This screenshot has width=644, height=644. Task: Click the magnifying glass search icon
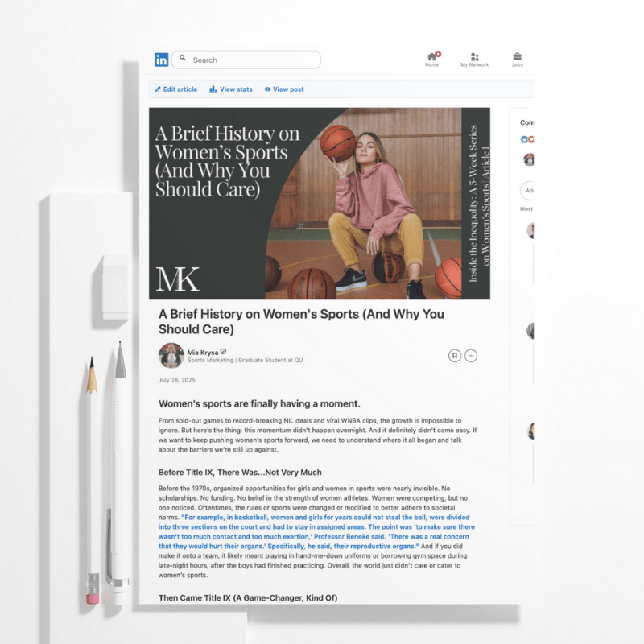coord(183,59)
